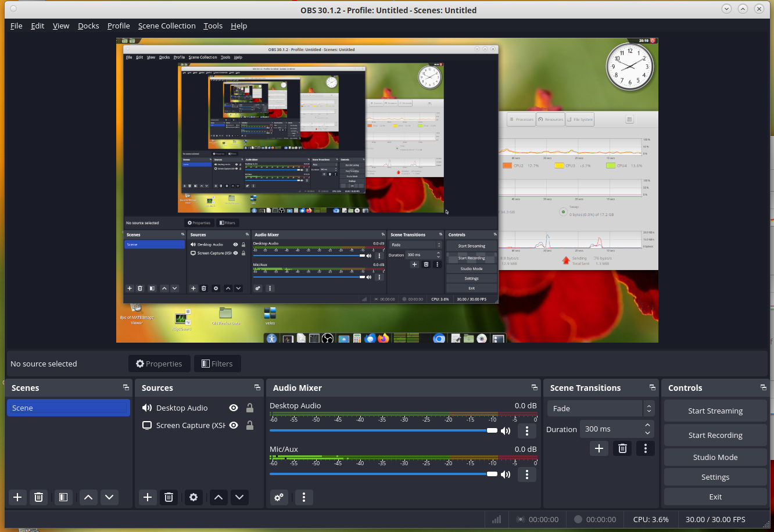Hide Desktop Audio source with eye icon

[x=234, y=408]
